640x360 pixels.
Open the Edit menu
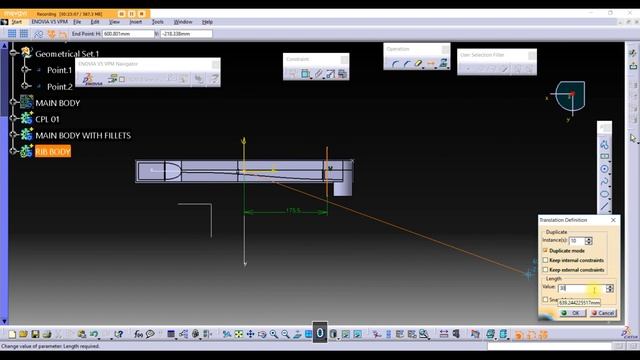pyautogui.click(x=95, y=22)
